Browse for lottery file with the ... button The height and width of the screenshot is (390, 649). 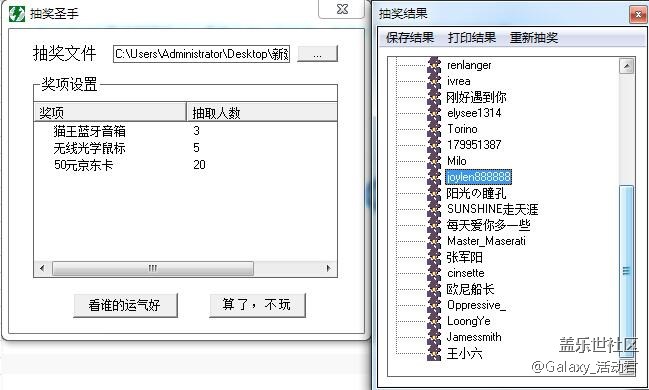(317, 54)
